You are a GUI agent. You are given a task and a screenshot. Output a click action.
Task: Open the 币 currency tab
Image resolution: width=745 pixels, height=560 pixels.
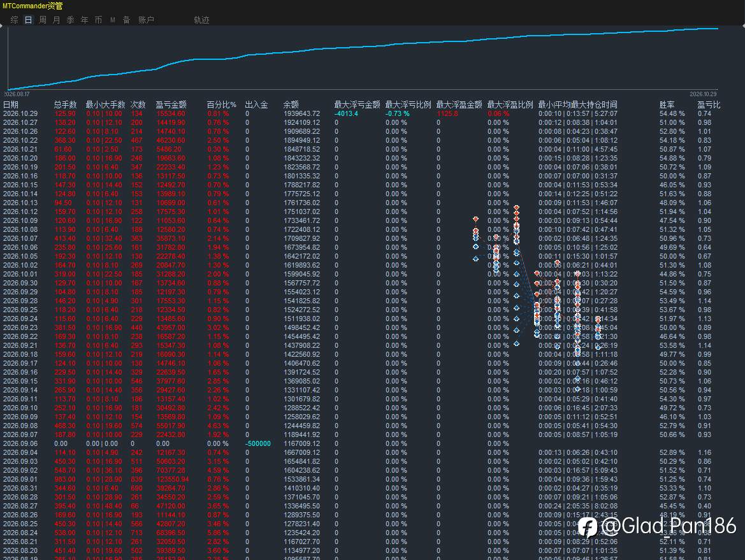pos(98,20)
